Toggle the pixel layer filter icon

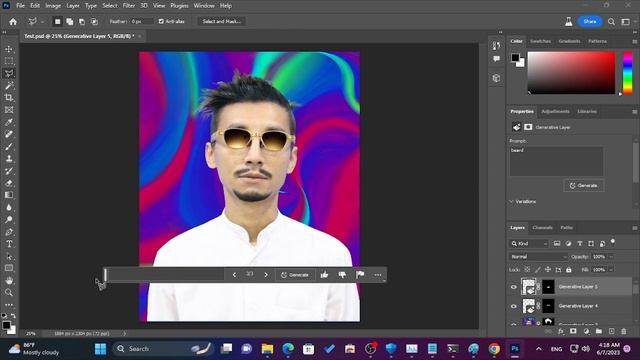[x=557, y=244]
